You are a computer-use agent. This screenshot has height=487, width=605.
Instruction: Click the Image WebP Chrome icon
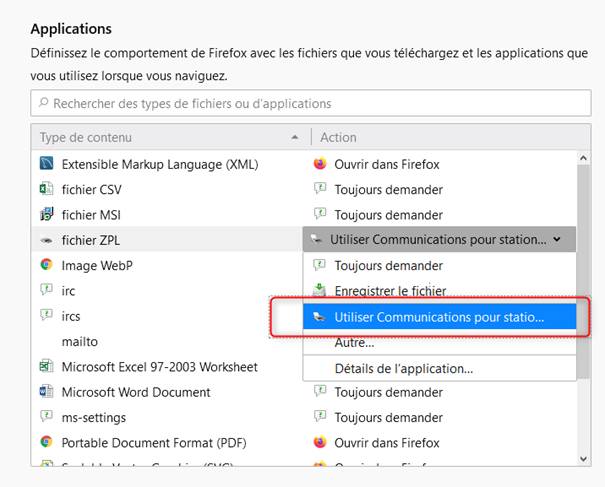46,265
